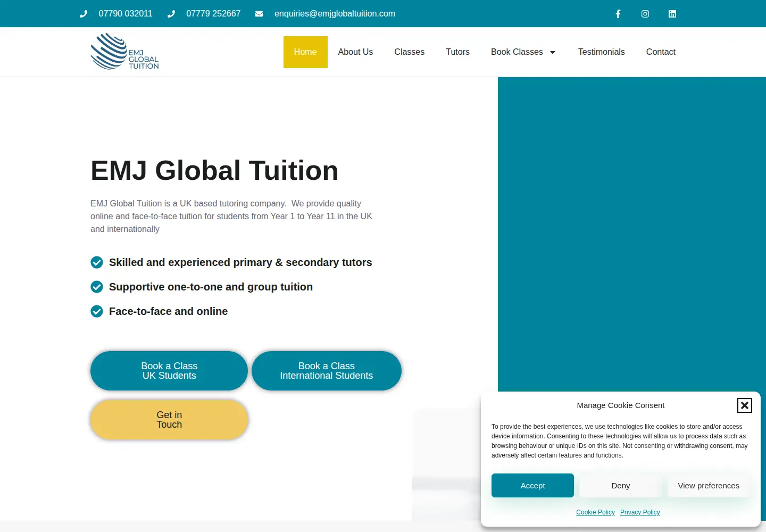Click text Supportive one-to-one and group tuition
Viewport: 766px width, 532px height.
click(211, 287)
